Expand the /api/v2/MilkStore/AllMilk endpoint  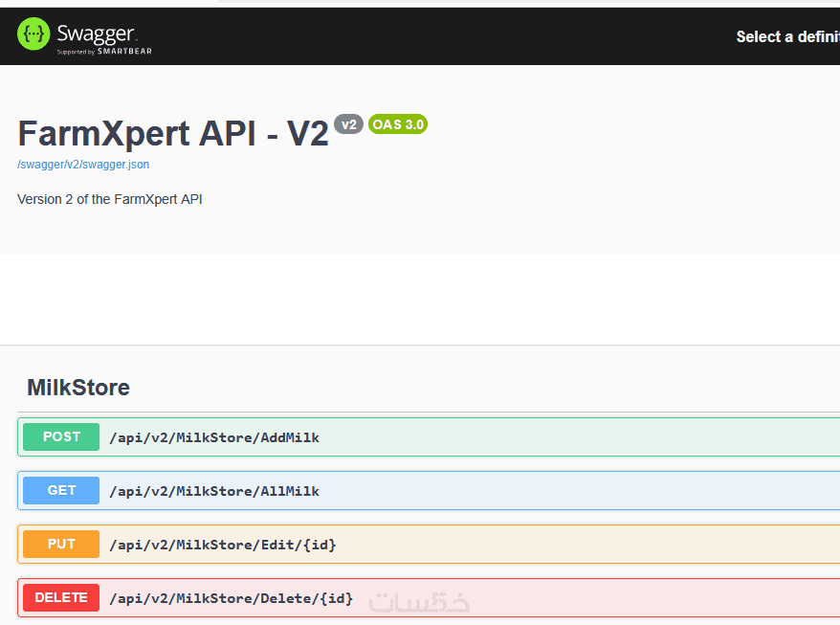pyautogui.click(x=214, y=491)
